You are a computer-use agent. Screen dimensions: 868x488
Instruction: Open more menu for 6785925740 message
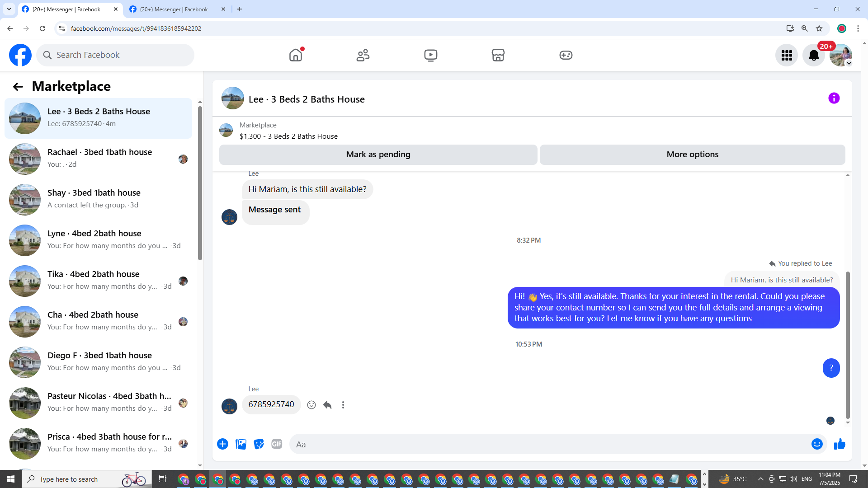click(x=343, y=405)
